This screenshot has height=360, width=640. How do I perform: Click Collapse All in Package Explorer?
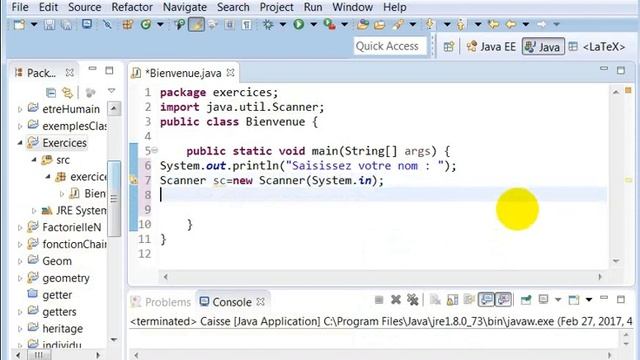(51, 93)
